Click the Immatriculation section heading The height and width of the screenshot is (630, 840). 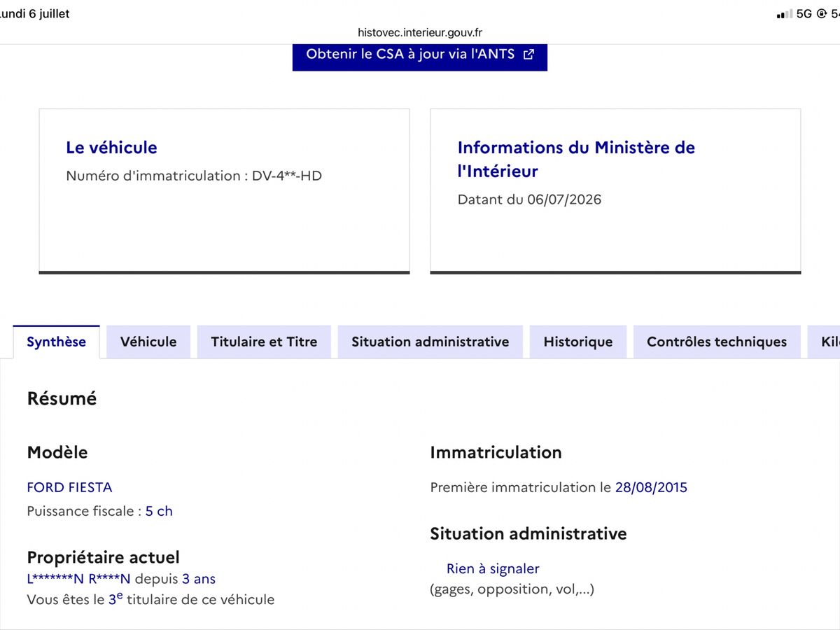pyautogui.click(x=496, y=452)
